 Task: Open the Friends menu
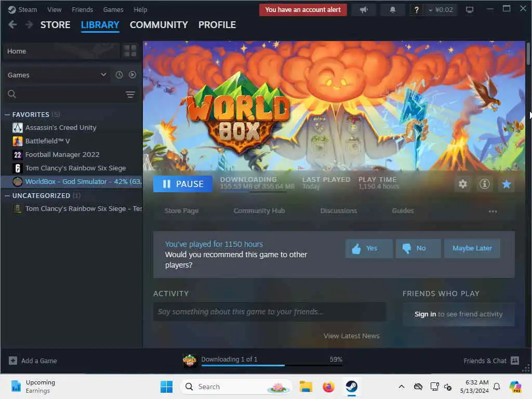point(82,9)
